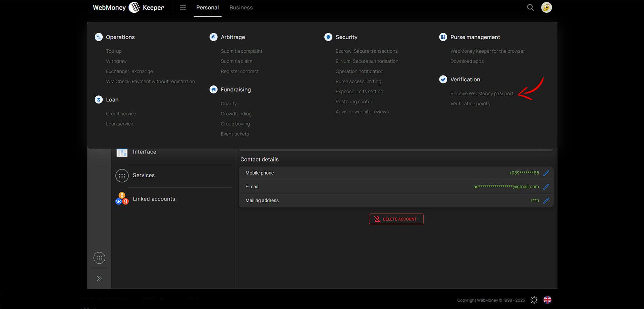Switch to the Business tab
The image size is (644, 309).
coord(241,7)
